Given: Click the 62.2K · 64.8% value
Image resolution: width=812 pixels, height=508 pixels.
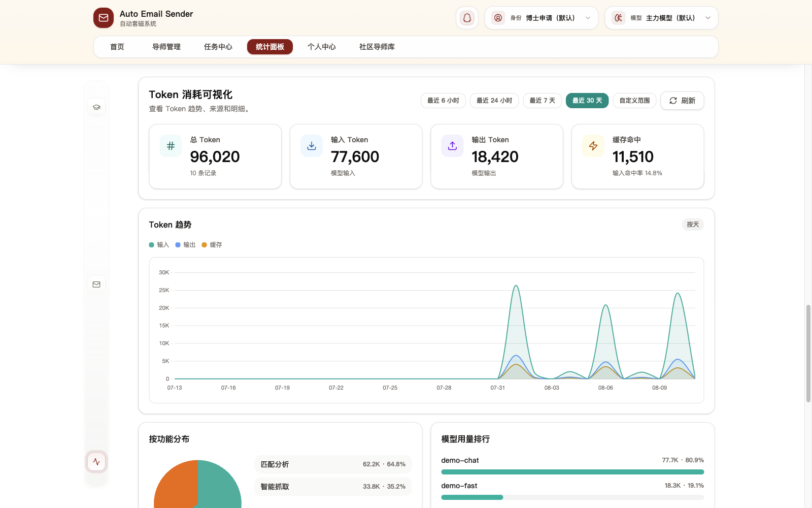Looking at the screenshot, I should [x=384, y=464].
